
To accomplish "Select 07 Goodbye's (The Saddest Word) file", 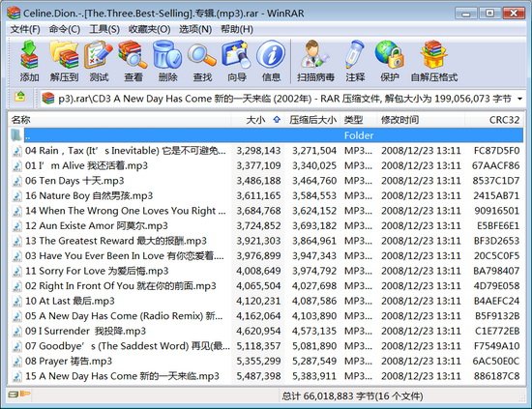I will click(x=266, y=346).
